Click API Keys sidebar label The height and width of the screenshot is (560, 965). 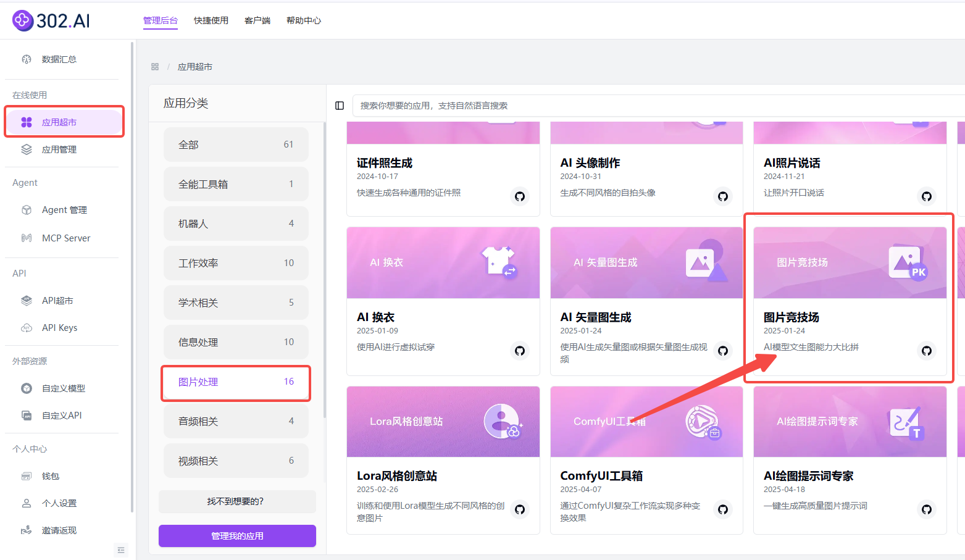[x=60, y=328]
